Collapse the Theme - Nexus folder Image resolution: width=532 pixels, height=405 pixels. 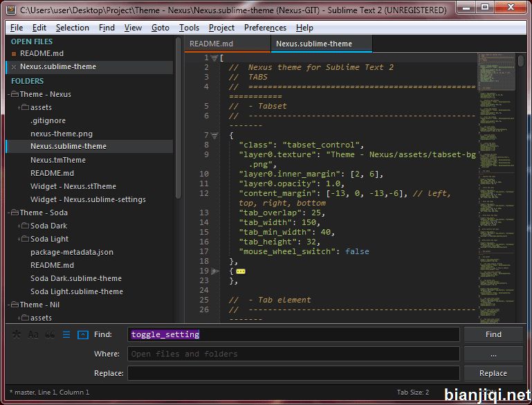(8, 94)
